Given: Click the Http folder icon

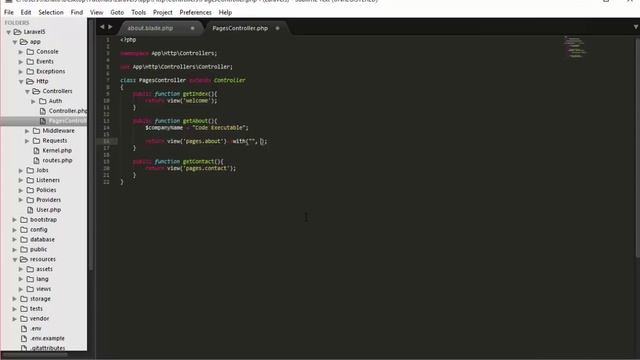Looking at the screenshot, I should [30, 81].
